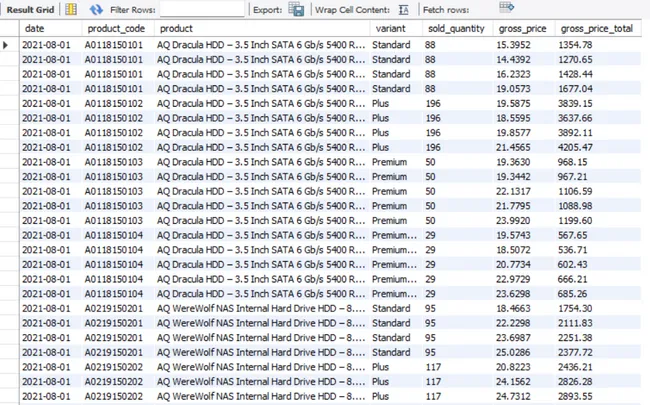Select the gross_price_total cell 2111.83
Viewport: 650px width, 405px height.
(x=575, y=323)
